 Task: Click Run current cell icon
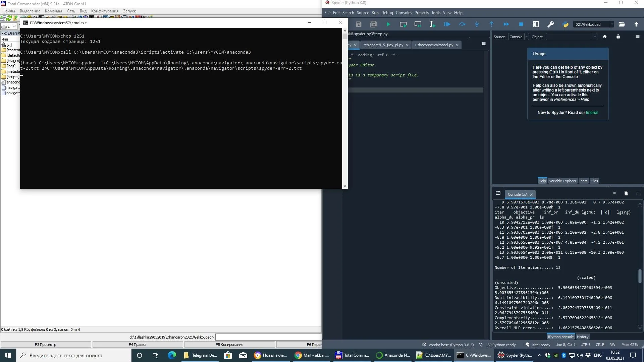tap(403, 24)
